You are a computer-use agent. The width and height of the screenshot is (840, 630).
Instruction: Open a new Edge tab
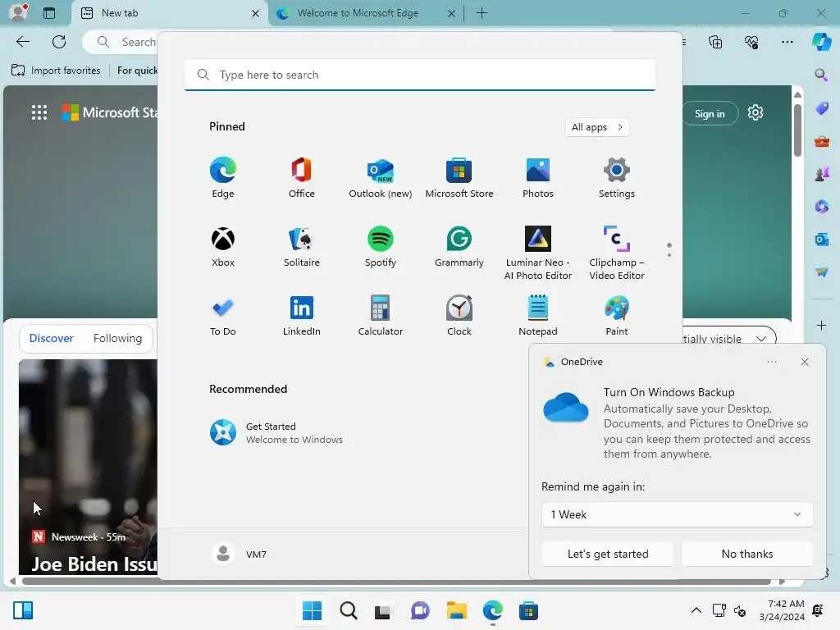click(x=482, y=13)
